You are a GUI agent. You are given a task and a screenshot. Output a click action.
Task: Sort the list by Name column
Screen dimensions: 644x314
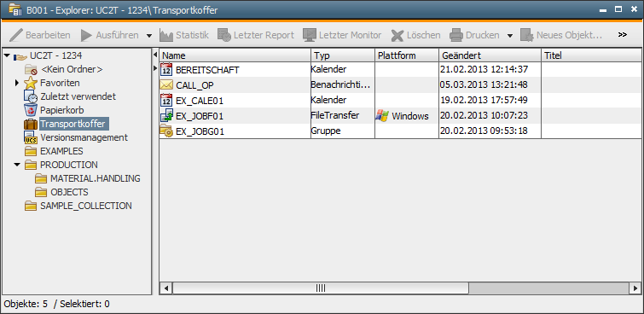[x=235, y=55]
